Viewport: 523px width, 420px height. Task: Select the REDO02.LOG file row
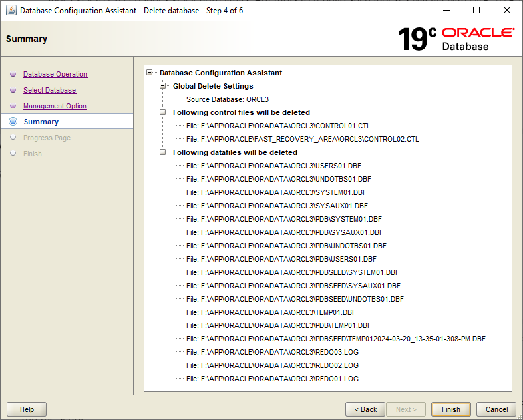click(273, 366)
